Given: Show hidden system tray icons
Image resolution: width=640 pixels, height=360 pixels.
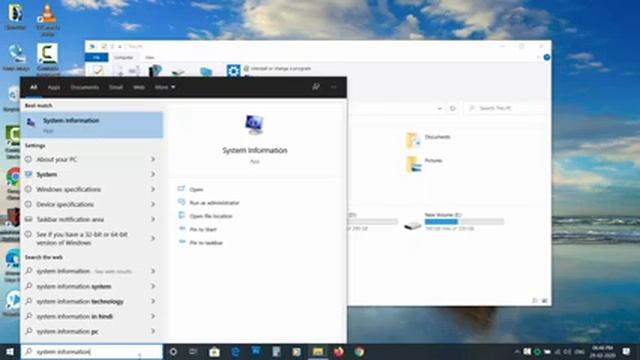Looking at the screenshot, I should click(x=517, y=351).
